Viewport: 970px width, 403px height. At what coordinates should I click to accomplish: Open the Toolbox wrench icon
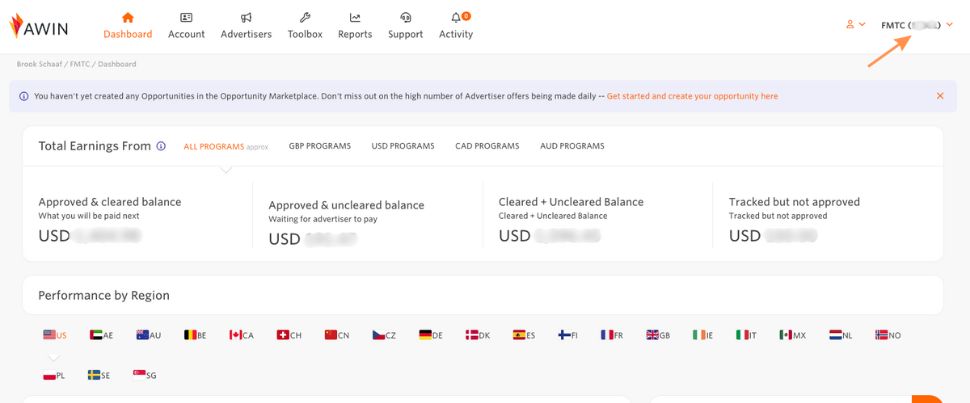(305, 18)
